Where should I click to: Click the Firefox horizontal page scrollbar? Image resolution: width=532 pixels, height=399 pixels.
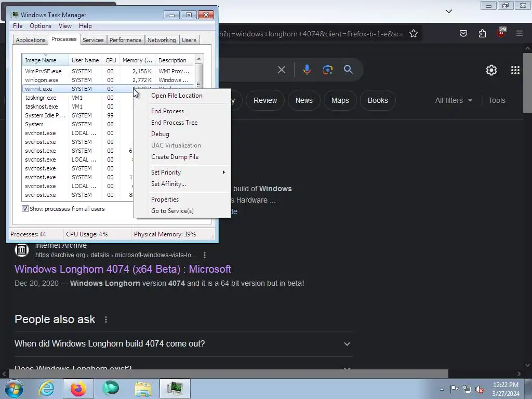(228, 374)
